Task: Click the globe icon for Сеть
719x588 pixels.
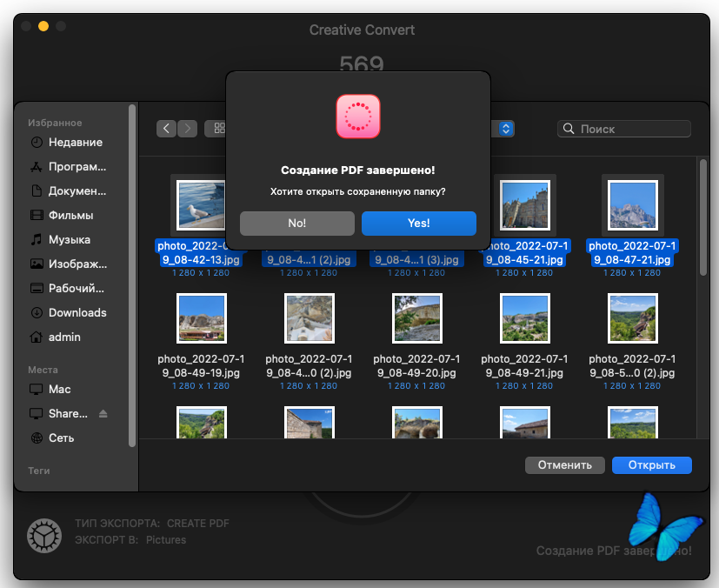Action: click(37, 438)
